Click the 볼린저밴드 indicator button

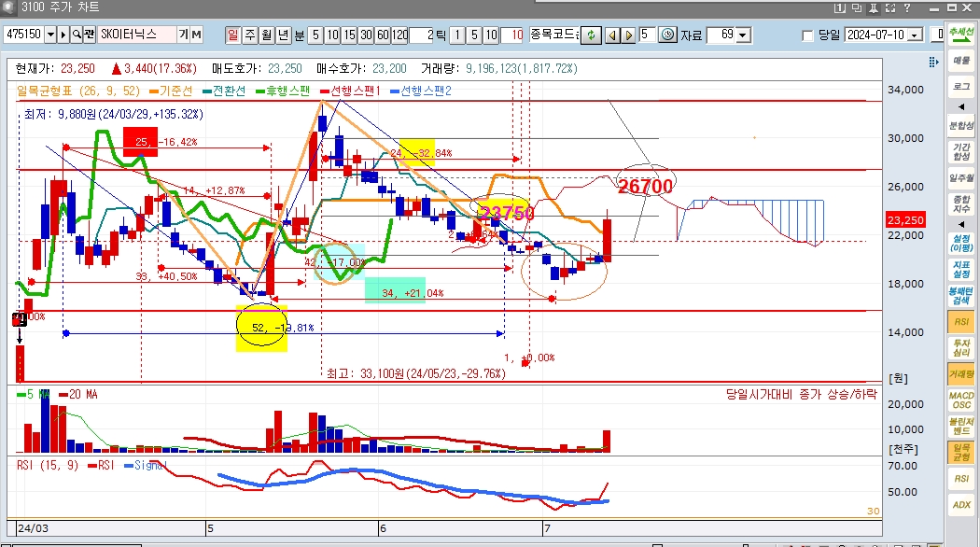[x=961, y=427]
